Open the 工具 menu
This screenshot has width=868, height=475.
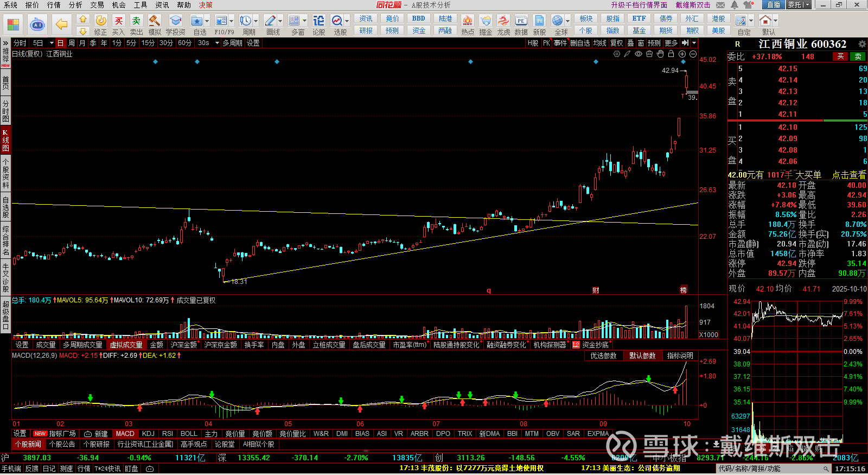(141, 5)
